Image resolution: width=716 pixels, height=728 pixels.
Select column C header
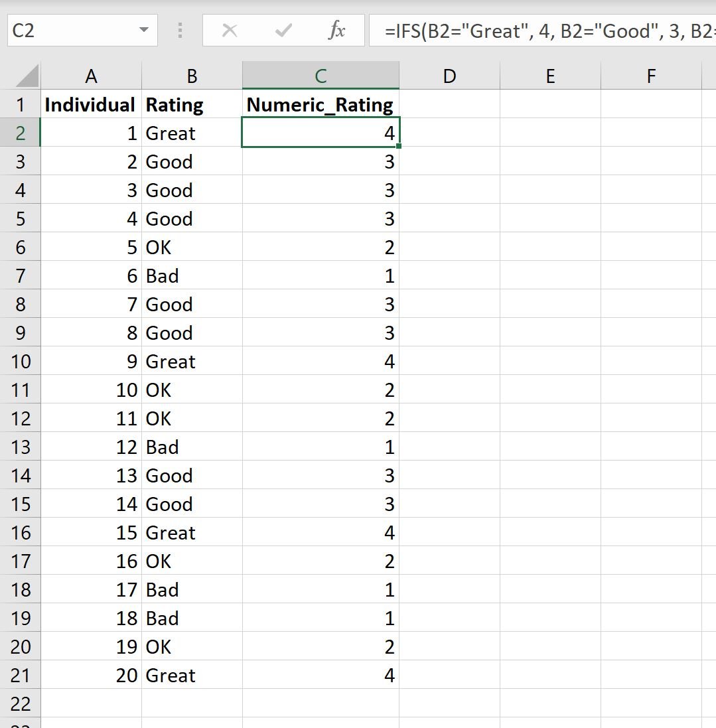click(321, 76)
